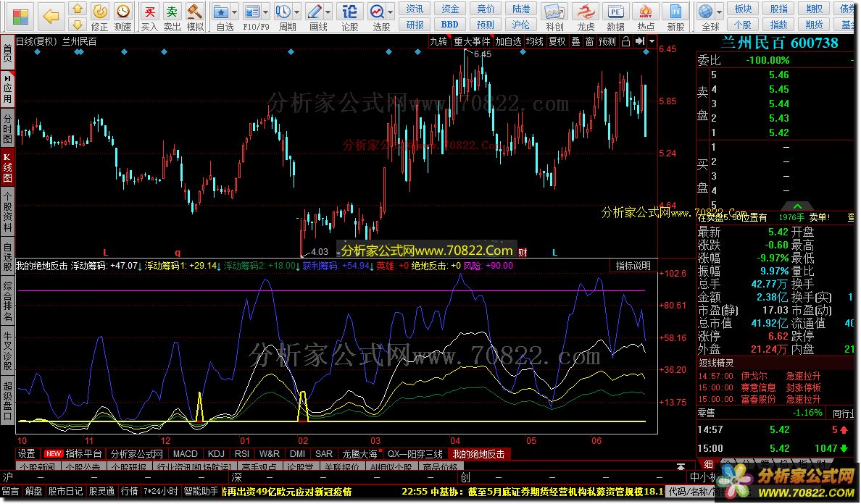This screenshot has height=504, width=861.
Task: Expand the 选股 dropdown arrow
Action: pyautogui.click(x=391, y=12)
